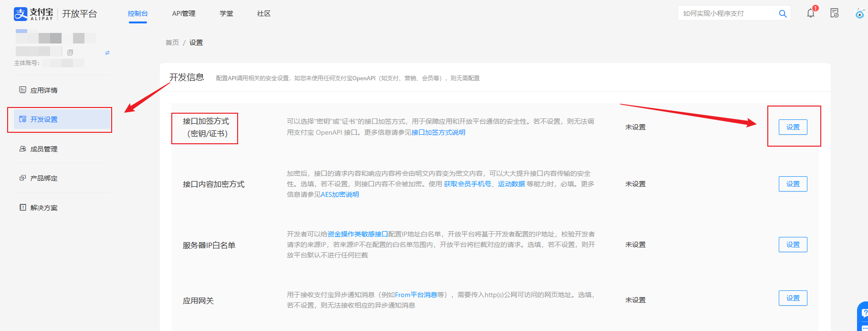The width and height of the screenshot is (868, 331).
Task: Click the switch-application arrows icon
Action: [x=107, y=53]
